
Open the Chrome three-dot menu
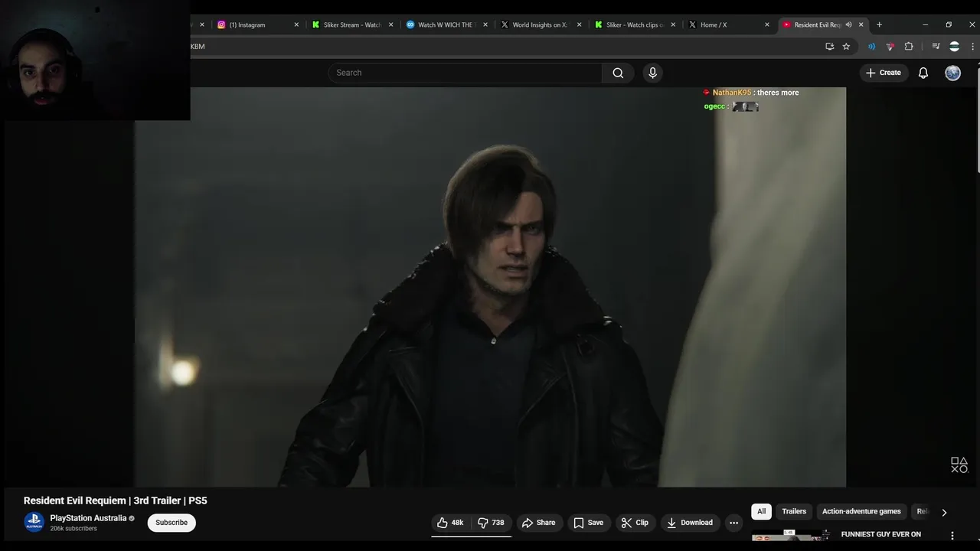[973, 47]
